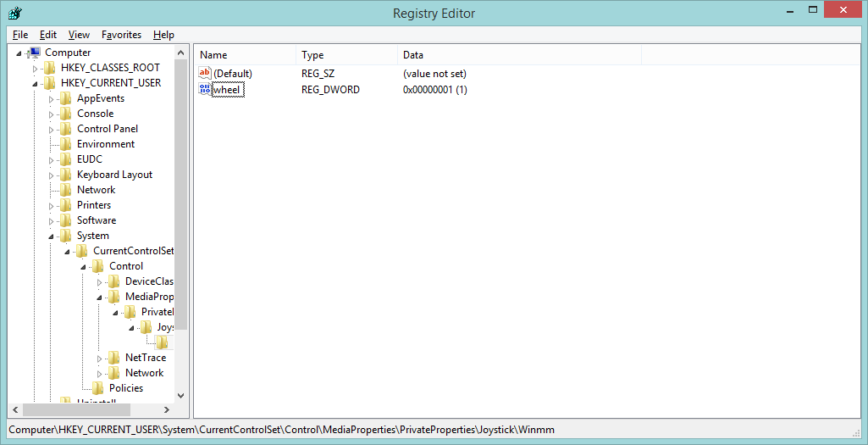The image size is (868, 445).
Task: Open the File menu
Action: [x=20, y=35]
